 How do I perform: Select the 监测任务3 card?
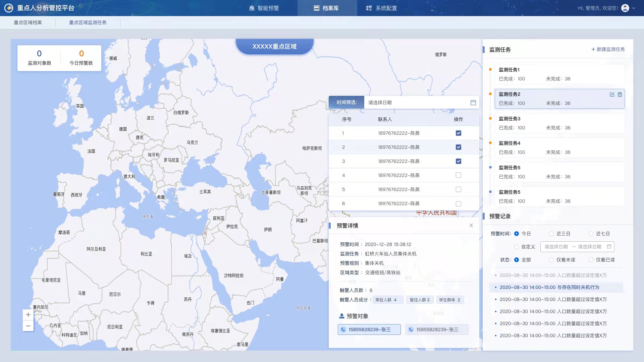click(559, 123)
